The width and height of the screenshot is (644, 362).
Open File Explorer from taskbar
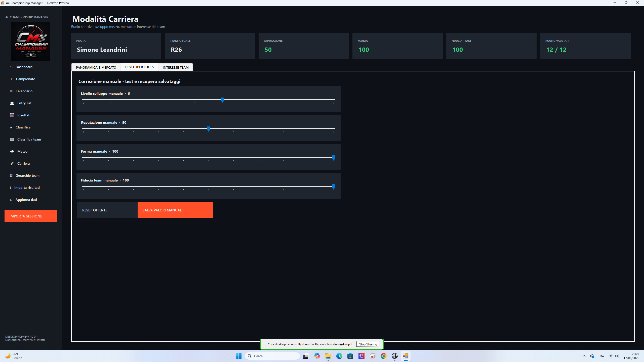(x=328, y=356)
